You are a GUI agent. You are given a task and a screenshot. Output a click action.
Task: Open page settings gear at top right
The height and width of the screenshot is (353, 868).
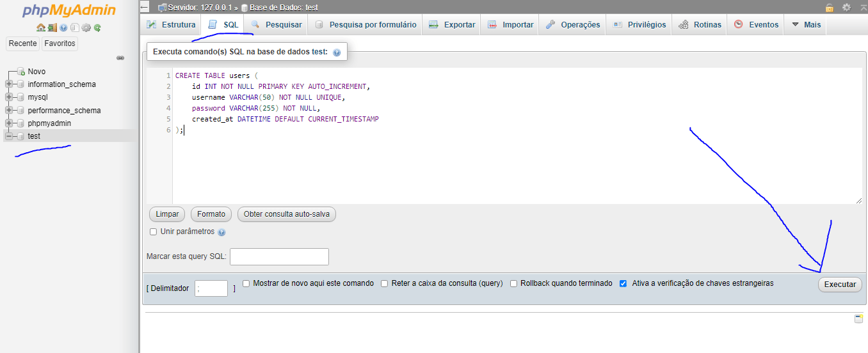pyautogui.click(x=846, y=8)
